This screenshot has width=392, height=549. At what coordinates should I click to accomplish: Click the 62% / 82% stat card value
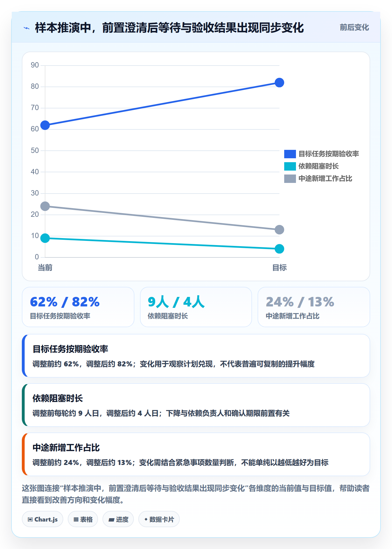click(x=65, y=302)
